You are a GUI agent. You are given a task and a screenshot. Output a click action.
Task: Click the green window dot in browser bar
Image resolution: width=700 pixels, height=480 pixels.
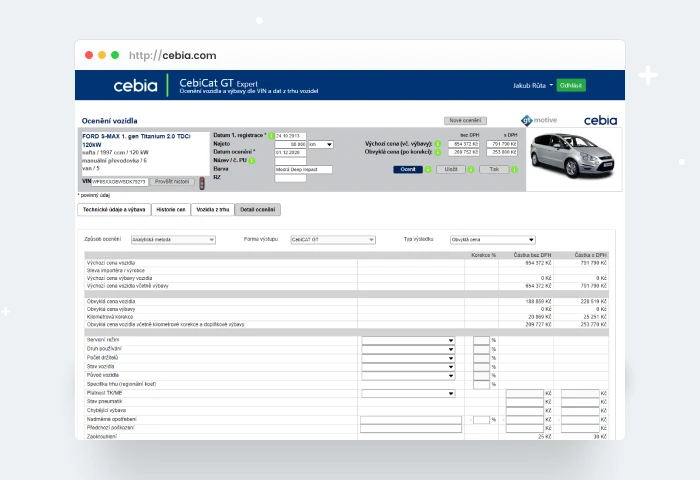pos(115,55)
